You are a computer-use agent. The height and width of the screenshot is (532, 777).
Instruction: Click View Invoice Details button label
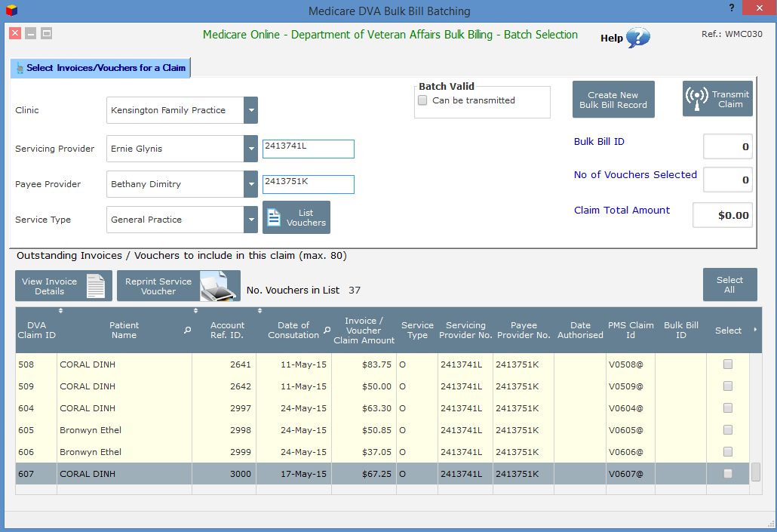[x=50, y=286]
